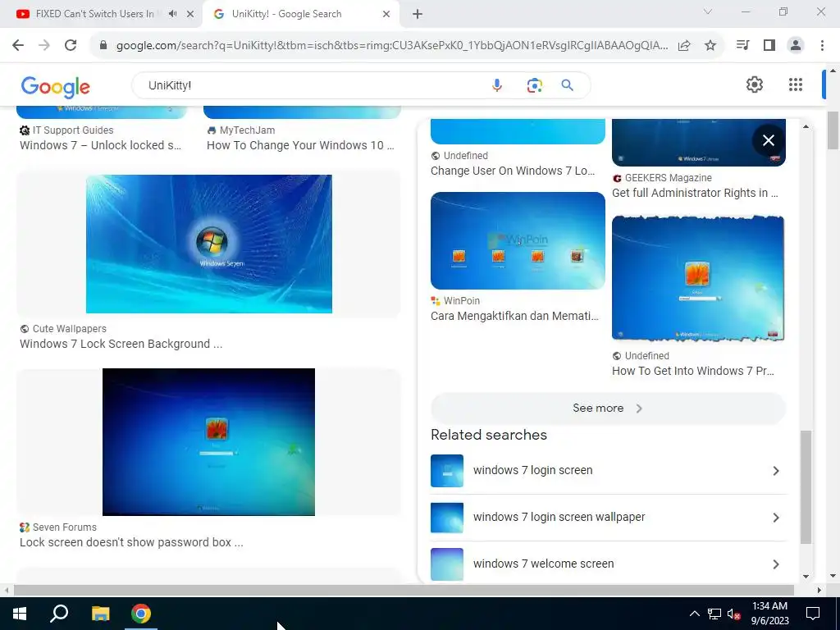
Task: Click the Chrome taskbar icon
Action: pos(141,614)
